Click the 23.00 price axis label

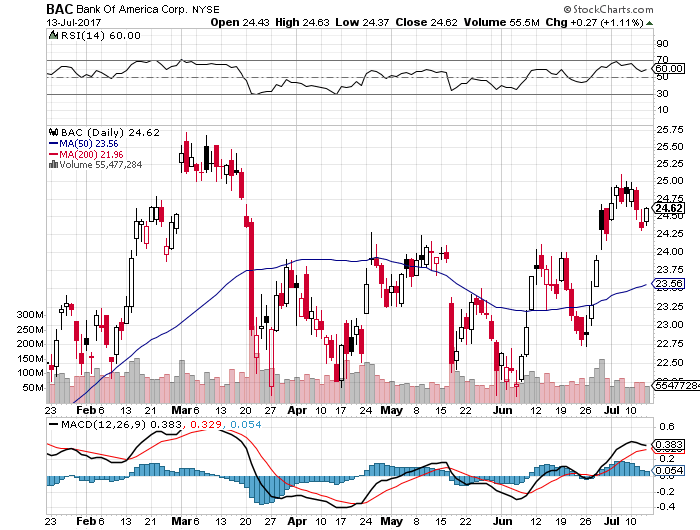point(670,325)
